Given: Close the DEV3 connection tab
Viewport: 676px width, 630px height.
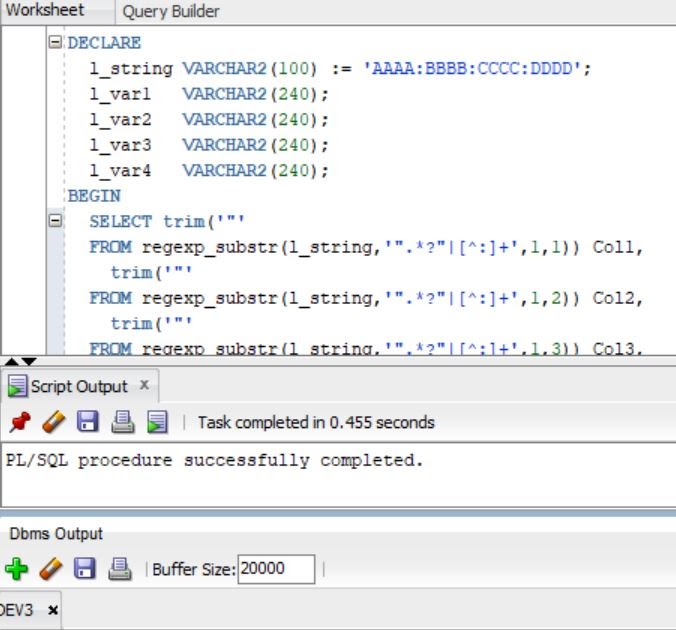Looking at the screenshot, I should click(53, 610).
